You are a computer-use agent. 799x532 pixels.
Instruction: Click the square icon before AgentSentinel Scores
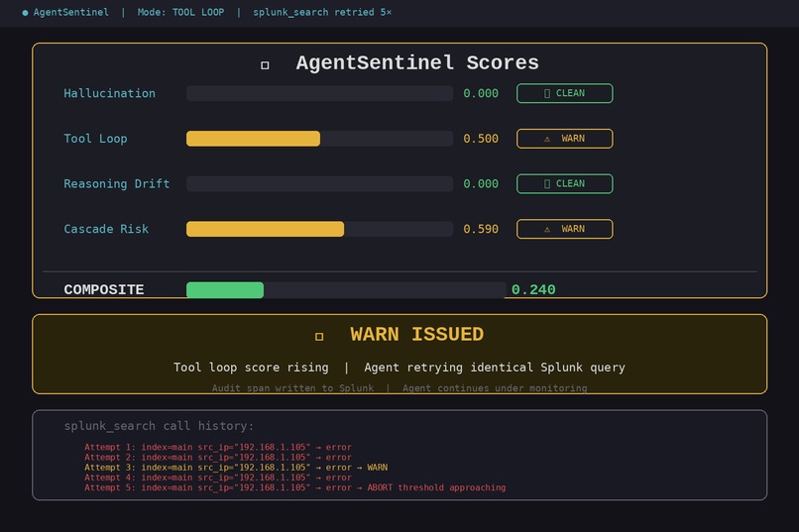click(265, 65)
